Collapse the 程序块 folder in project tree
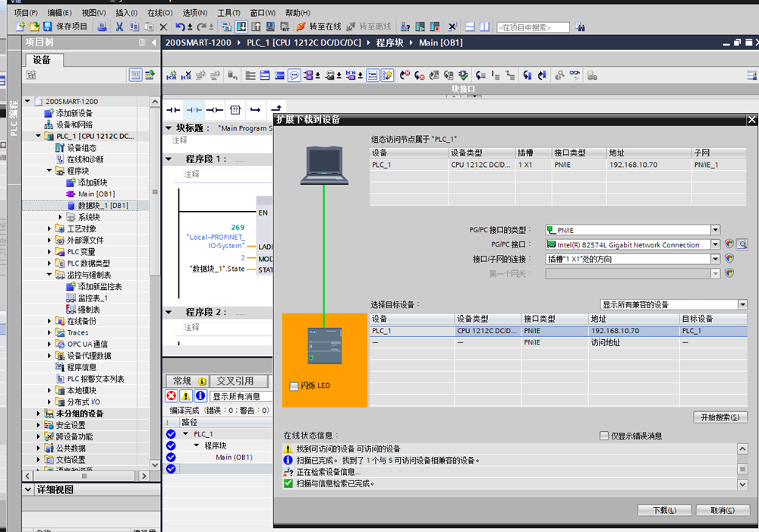Screen dimensions: 759x532 tap(49, 171)
